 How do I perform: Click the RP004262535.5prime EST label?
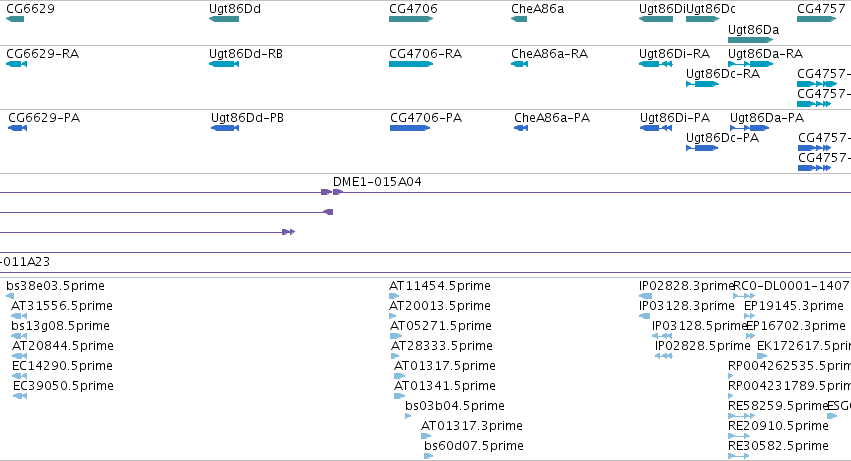pyautogui.click(x=789, y=366)
